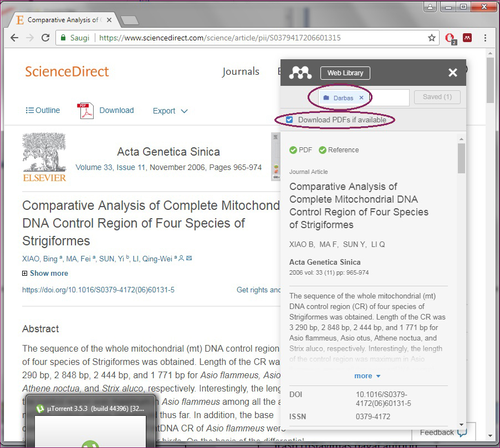The width and height of the screenshot is (500, 448).
Task: Toggle Download PDFs if available checkbox
Action: [289, 120]
